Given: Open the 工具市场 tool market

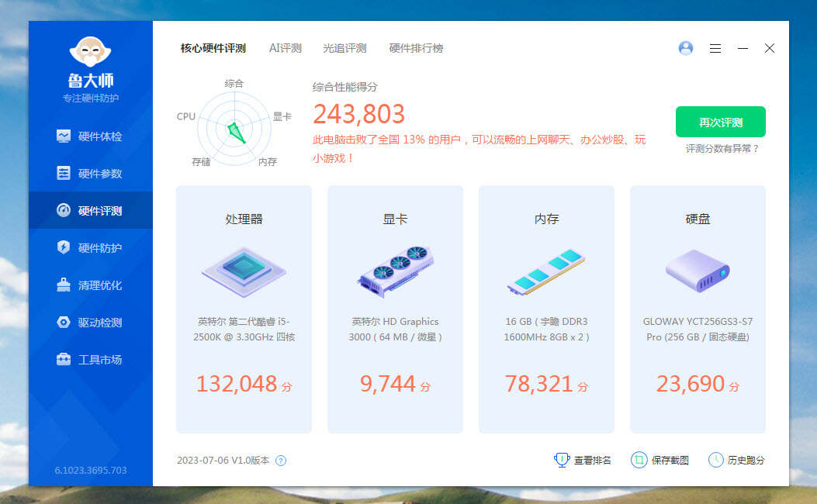Looking at the screenshot, I should (90, 359).
